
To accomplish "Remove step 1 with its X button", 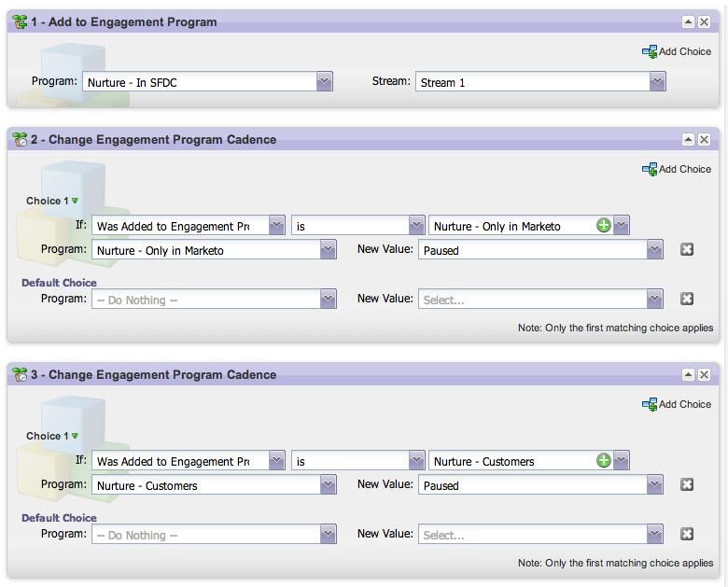I will pos(704,21).
